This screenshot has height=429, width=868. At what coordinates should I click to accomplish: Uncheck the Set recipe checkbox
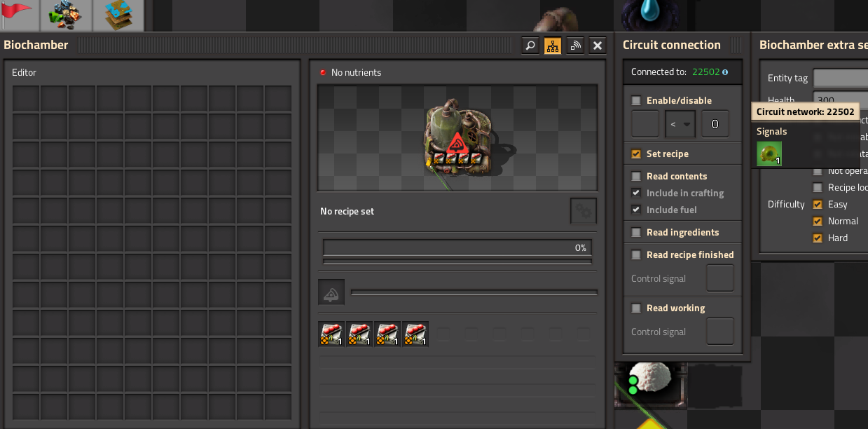636,154
